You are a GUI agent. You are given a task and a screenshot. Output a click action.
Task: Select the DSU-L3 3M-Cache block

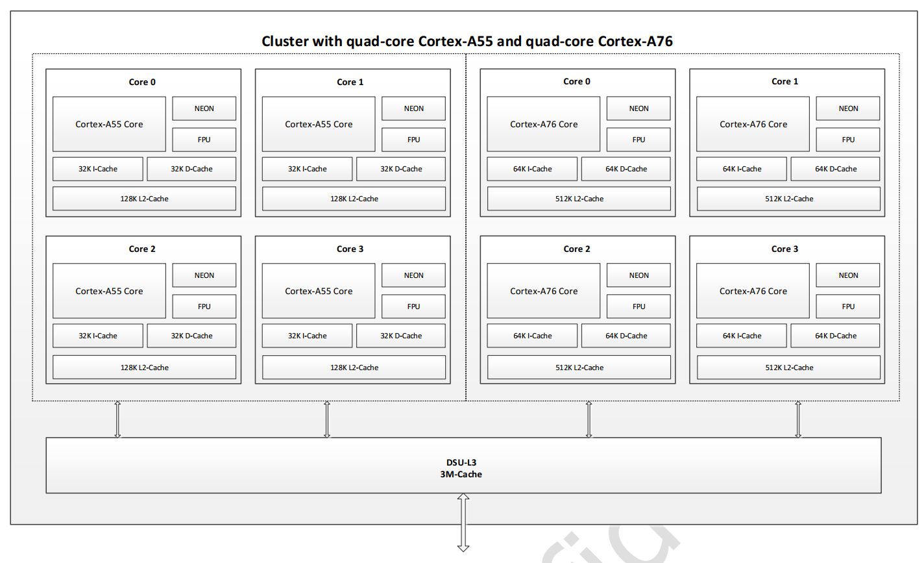coord(463,466)
